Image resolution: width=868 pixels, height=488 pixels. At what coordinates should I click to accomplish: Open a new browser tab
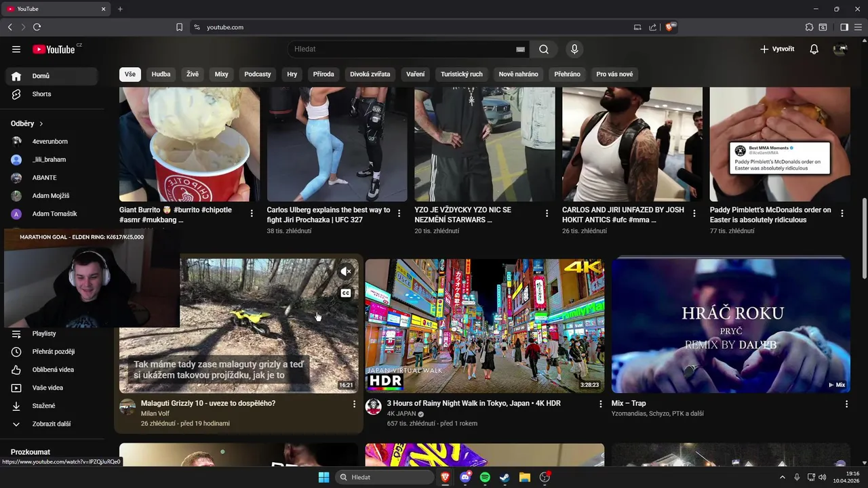pos(120,9)
